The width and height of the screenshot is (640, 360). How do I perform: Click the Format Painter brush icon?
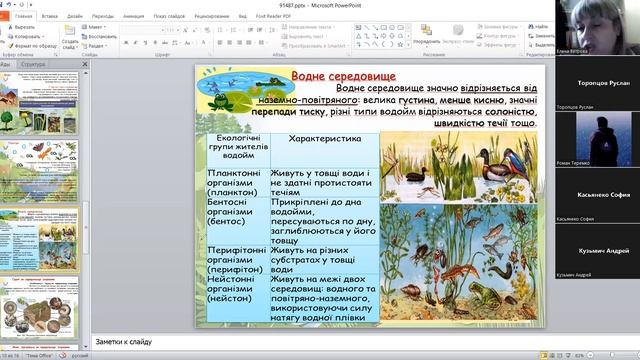click(x=11, y=46)
